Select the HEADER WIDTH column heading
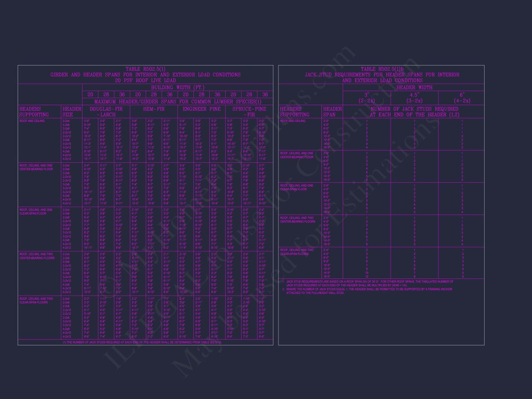This screenshot has height=399, width=532. 414,87
